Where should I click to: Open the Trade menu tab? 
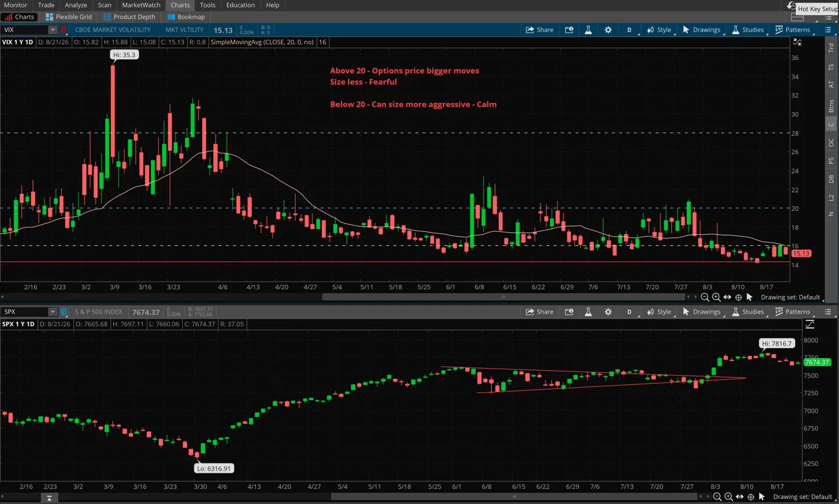(x=46, y=5)
